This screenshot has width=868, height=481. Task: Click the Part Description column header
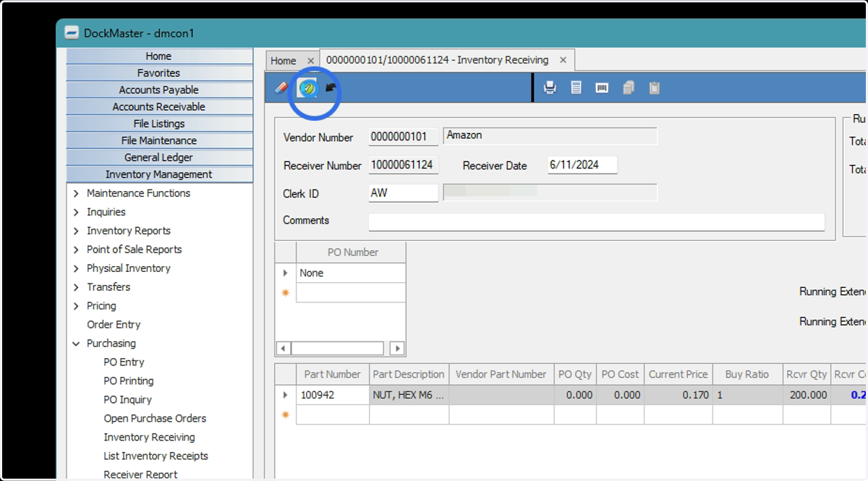409,375
